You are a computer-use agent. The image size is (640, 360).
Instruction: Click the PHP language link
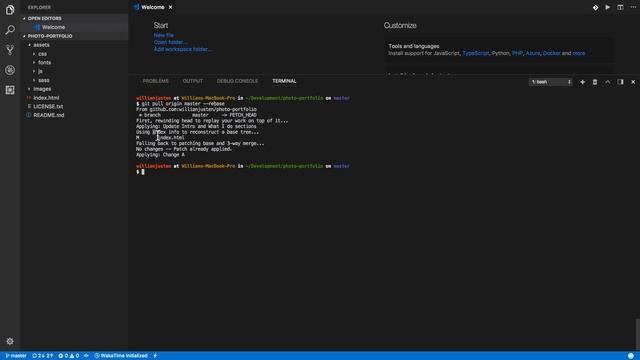[518, 53]
